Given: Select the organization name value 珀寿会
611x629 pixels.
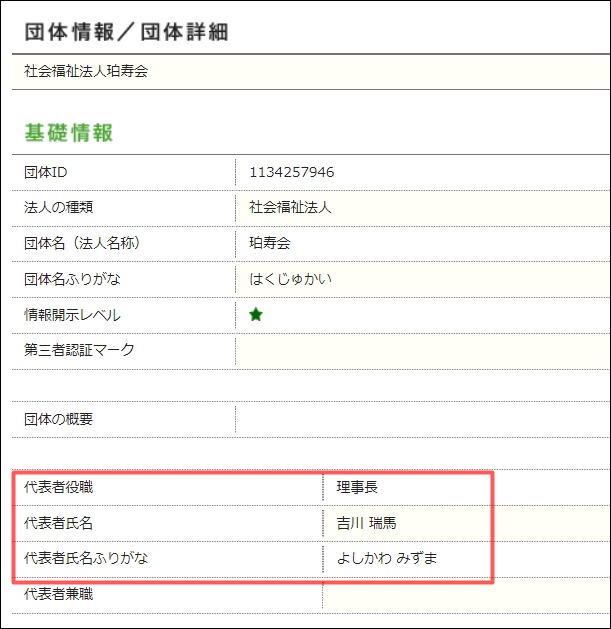Looking at the screenshot, I should click(x=270, y=243).
